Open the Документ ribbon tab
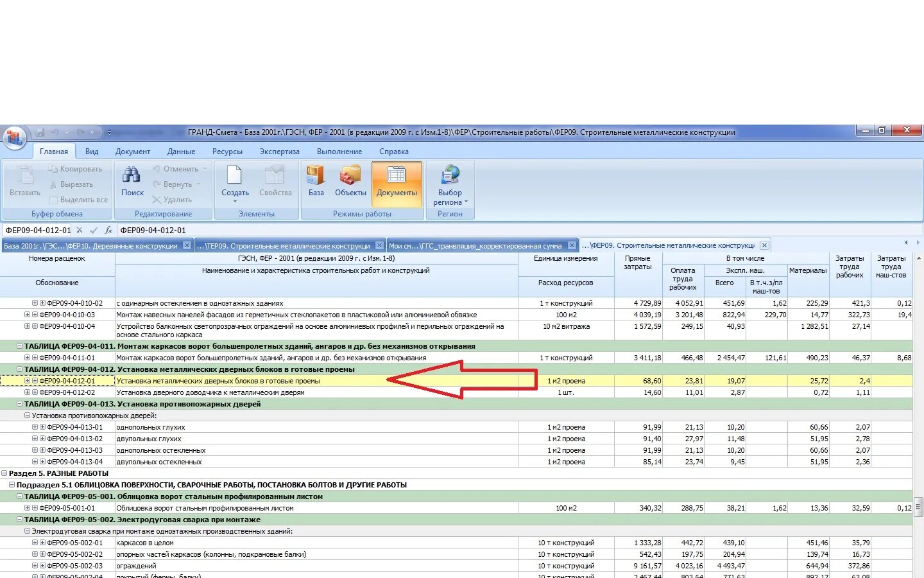 tap(133, 152)
